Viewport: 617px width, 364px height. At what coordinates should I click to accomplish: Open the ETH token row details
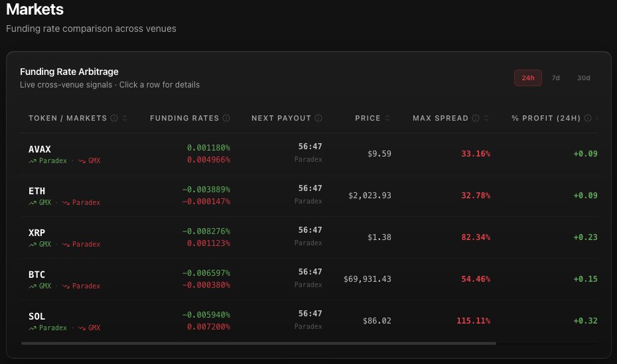click(309, 196)
